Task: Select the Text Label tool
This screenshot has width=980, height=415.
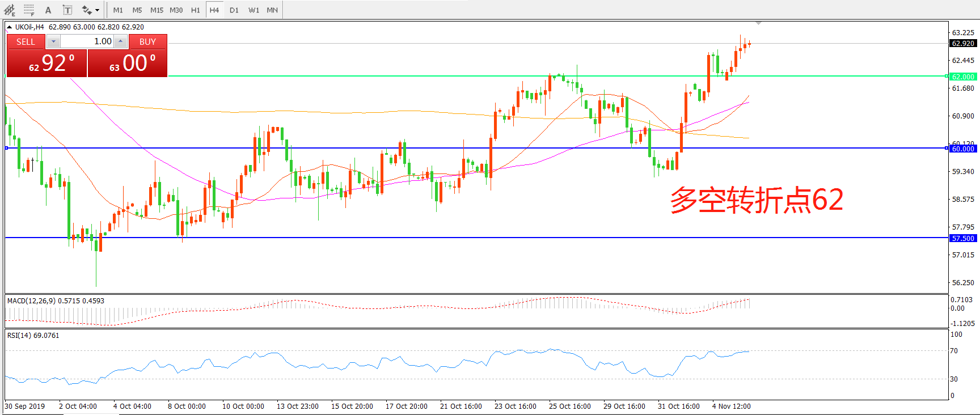Action: [67, 10]
